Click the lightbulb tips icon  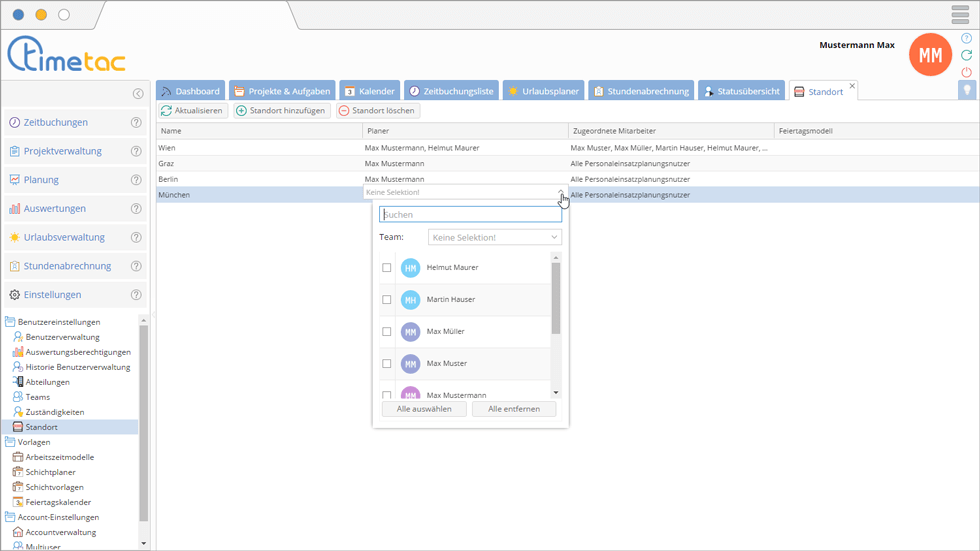pos(967,90)
